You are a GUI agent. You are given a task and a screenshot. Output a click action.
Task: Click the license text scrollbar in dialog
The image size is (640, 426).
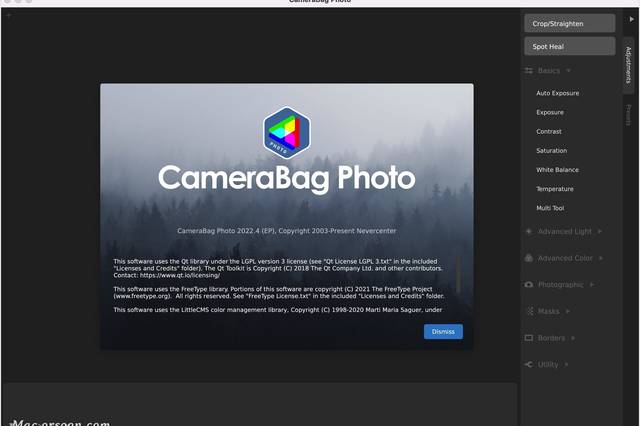tap(458, 274)
